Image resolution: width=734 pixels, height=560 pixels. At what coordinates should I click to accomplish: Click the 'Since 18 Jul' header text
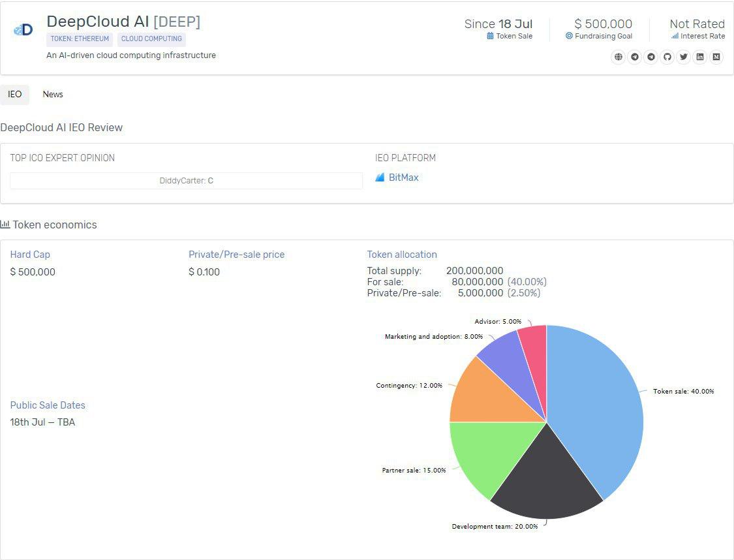point(498,24)
